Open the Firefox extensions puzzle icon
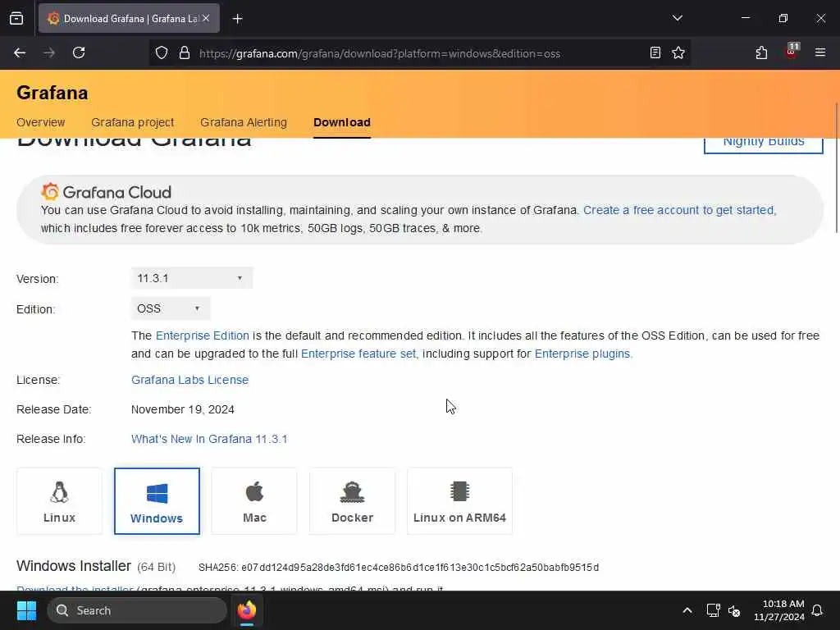Screen dimensions: 840x630 click(761, 52)
